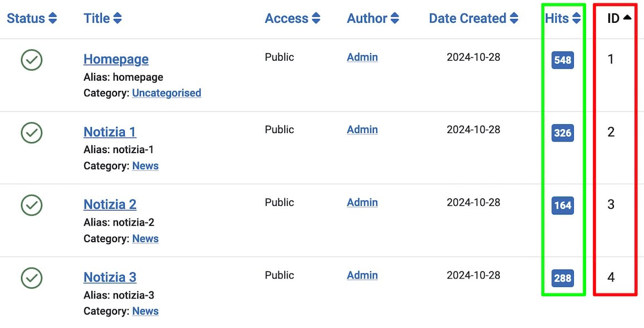This screenshot has height=328, width=644.
Task: Sort articles by Author header
Action: tap(373, 18)
